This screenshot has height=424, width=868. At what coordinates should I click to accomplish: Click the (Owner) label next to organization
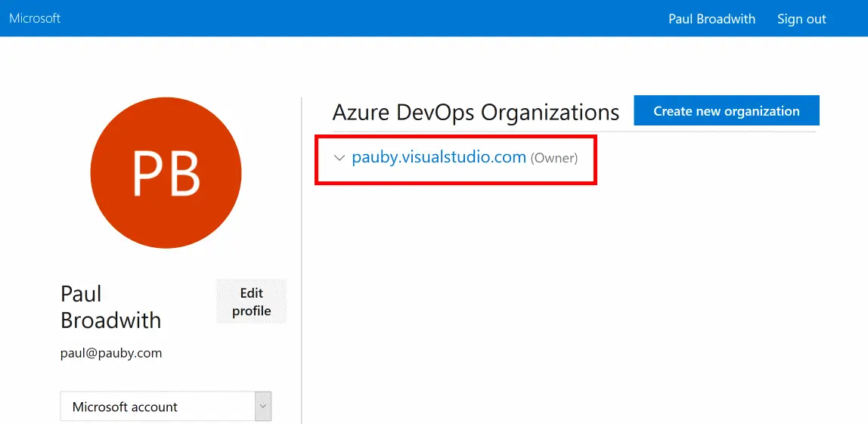554,158
